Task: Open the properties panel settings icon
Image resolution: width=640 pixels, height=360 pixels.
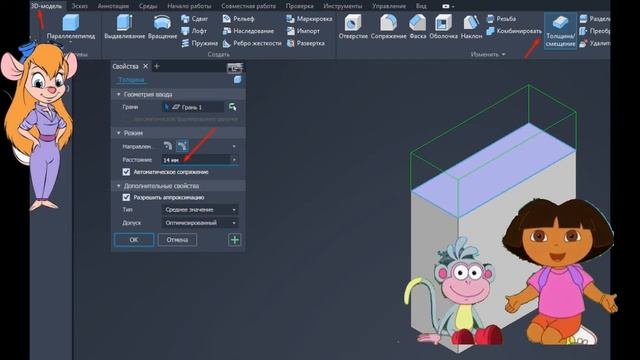Action: [x=234, y=67]
